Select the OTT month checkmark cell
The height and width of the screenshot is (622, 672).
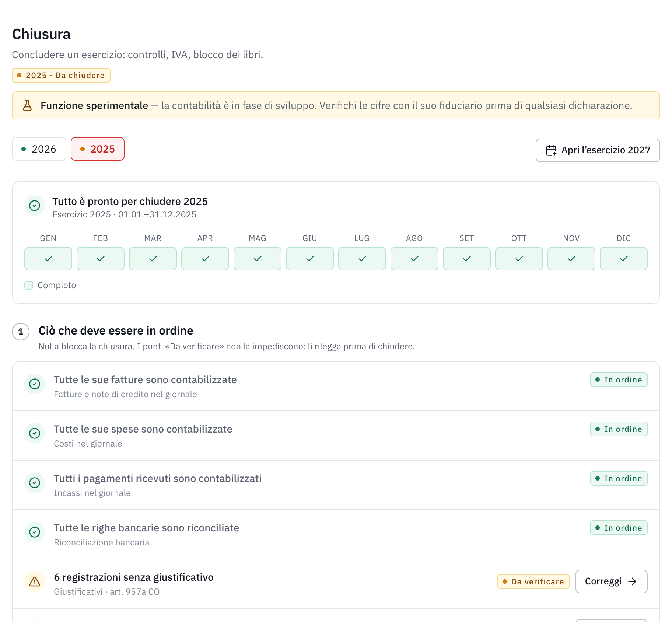tap(519, 259)
